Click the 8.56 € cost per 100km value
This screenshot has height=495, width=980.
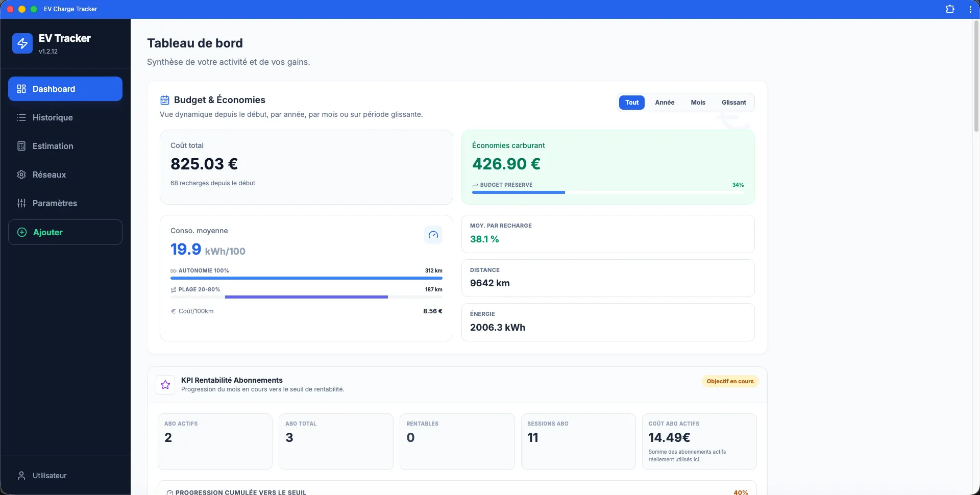tap(433, 311)
